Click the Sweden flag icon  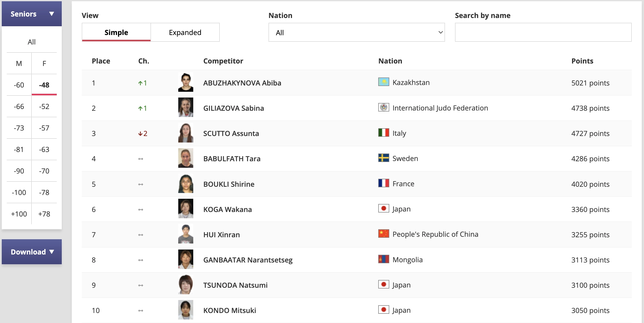(x=383, y=158)
